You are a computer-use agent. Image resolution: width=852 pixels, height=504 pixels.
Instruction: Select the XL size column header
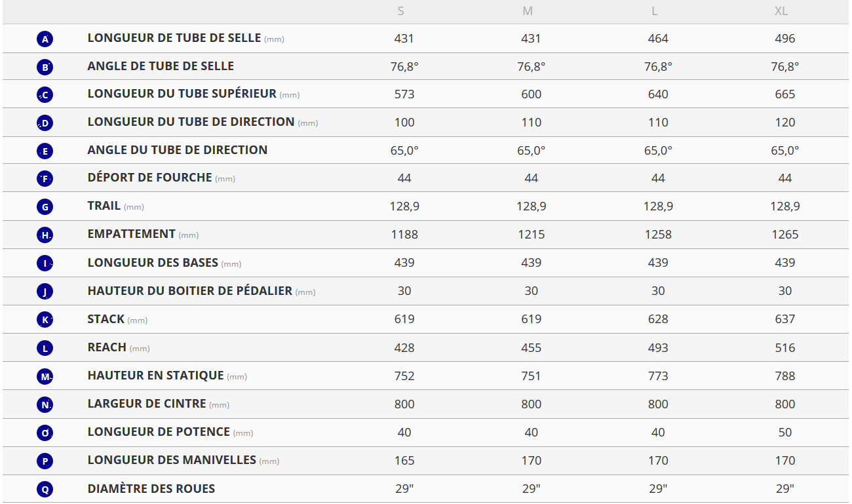pos(781,11)
